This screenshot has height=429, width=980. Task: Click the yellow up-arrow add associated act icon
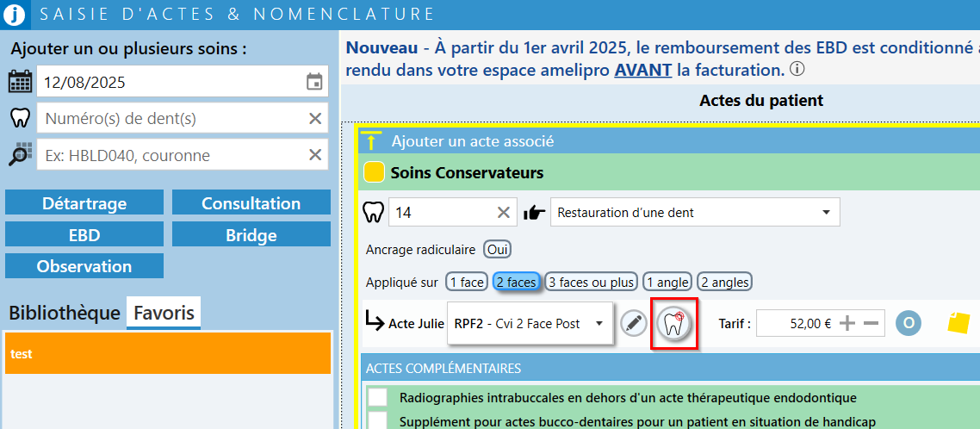click(371, 141)
